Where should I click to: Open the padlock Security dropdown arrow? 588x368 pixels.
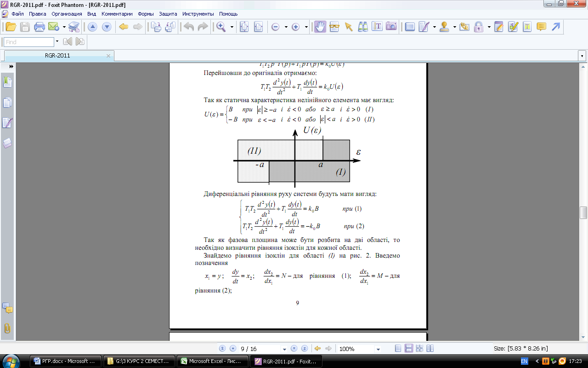pyautogui.click(x=489, y=27)
